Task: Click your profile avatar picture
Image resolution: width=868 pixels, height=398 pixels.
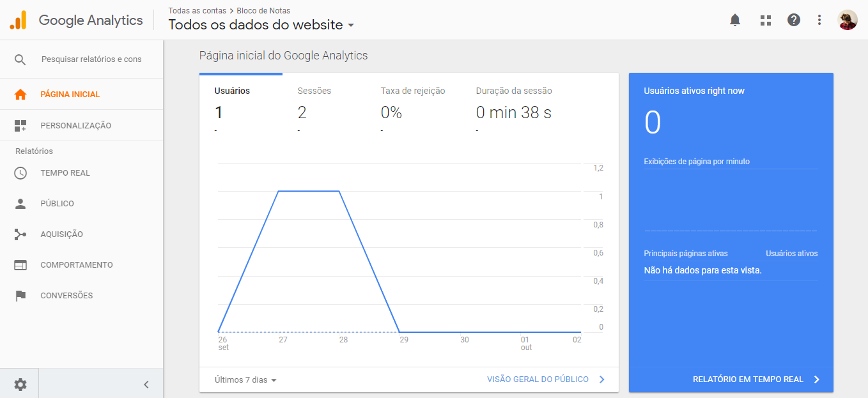Action: point(847,20)
